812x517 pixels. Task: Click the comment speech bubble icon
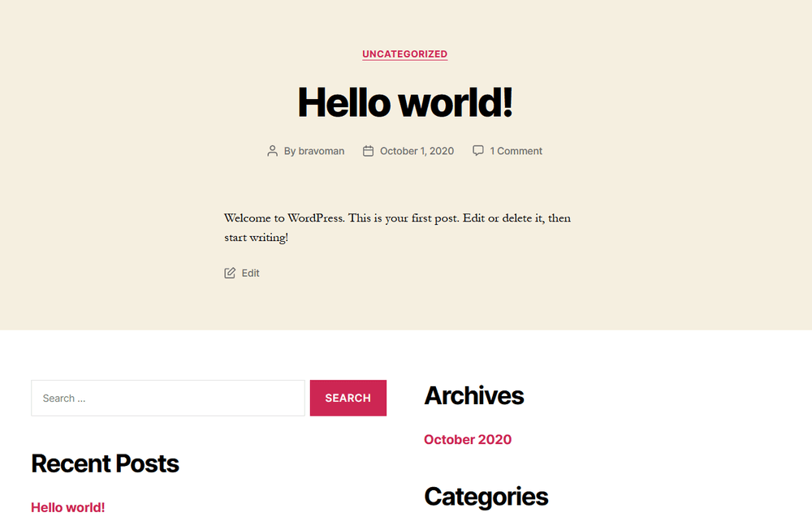click(x=478, y=150)
